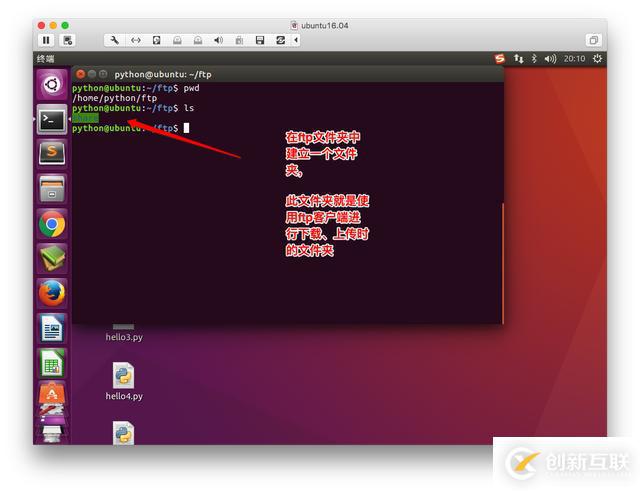This screenshot has width=640, height=492.
Task: Click the Sogou input method indicator
Action: [500, 59]
